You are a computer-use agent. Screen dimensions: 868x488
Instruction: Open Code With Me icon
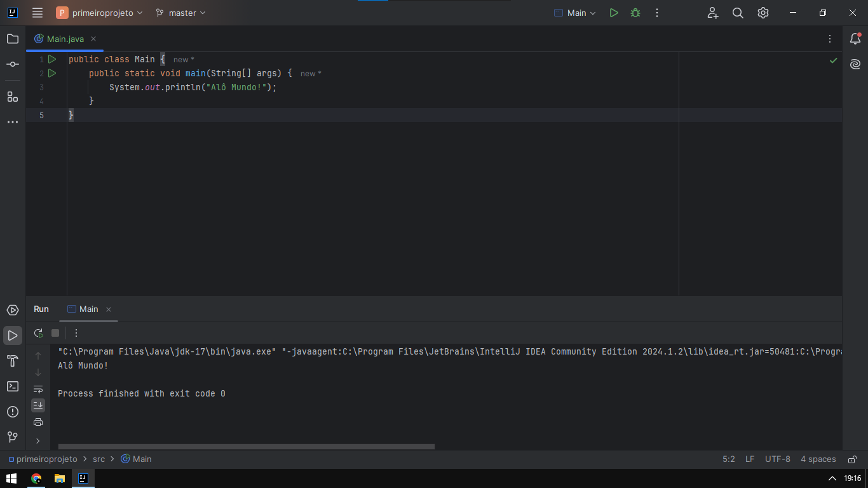pyautogui.click(x=713, y=13)
